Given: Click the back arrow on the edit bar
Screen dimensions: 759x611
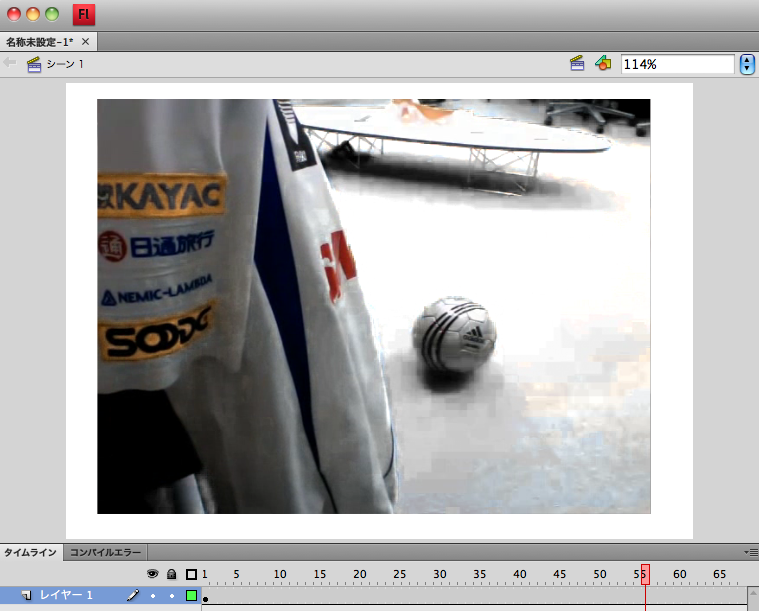Looking at the screenshot, I should (9, 62).
